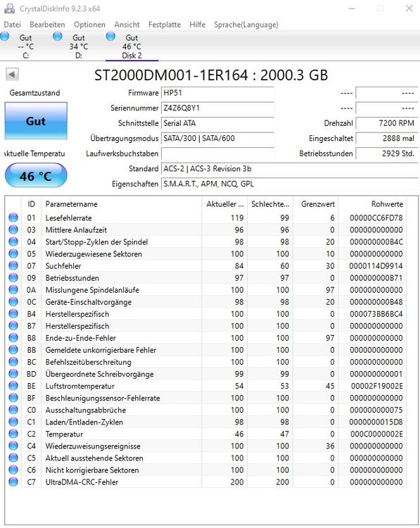Click the Seriennummer field Z4Z6Q8Y1
The image size is (420, 528).
click(x=217, y=108)
